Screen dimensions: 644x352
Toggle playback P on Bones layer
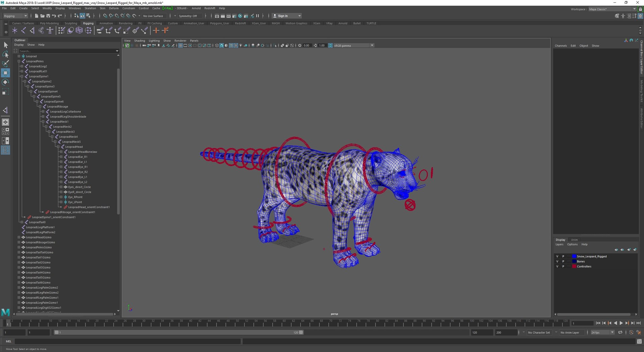point(563,261)
